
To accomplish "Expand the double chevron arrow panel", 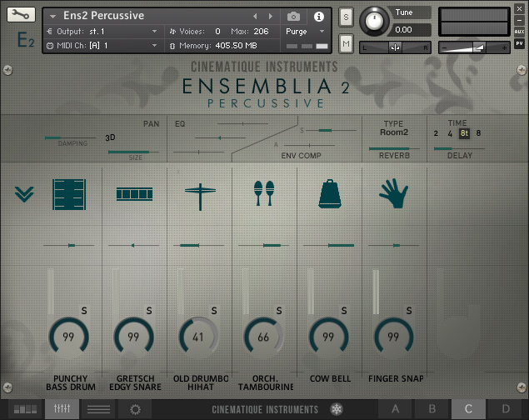I will tap(24, 194).
